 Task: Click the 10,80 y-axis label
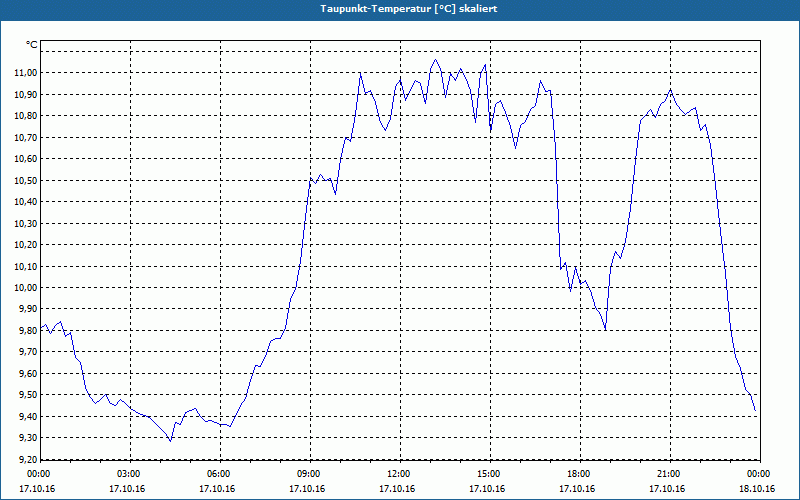click(x=27, y=116)
